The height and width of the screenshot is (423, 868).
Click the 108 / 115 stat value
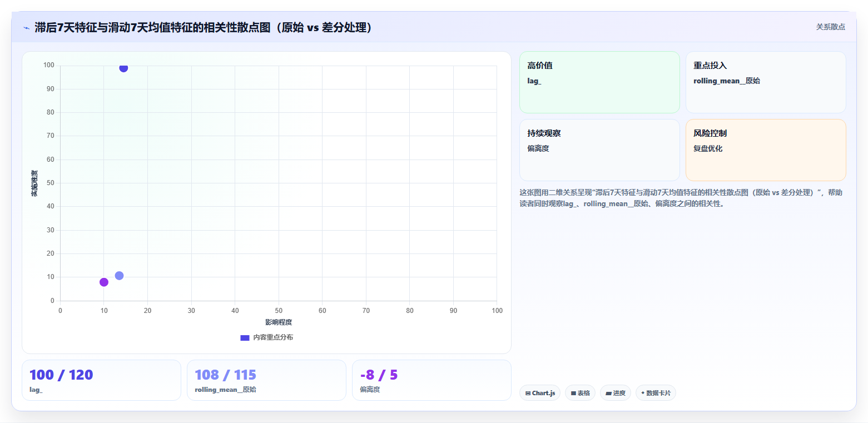225,375
